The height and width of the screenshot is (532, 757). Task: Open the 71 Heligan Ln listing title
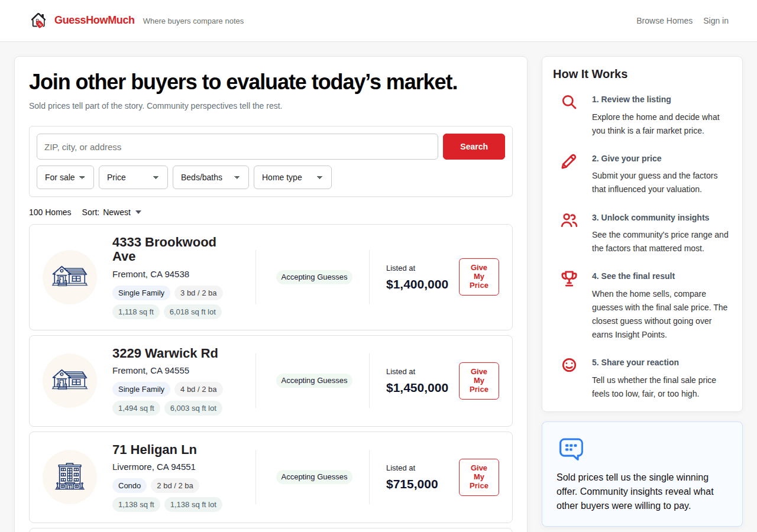point(154,449)
